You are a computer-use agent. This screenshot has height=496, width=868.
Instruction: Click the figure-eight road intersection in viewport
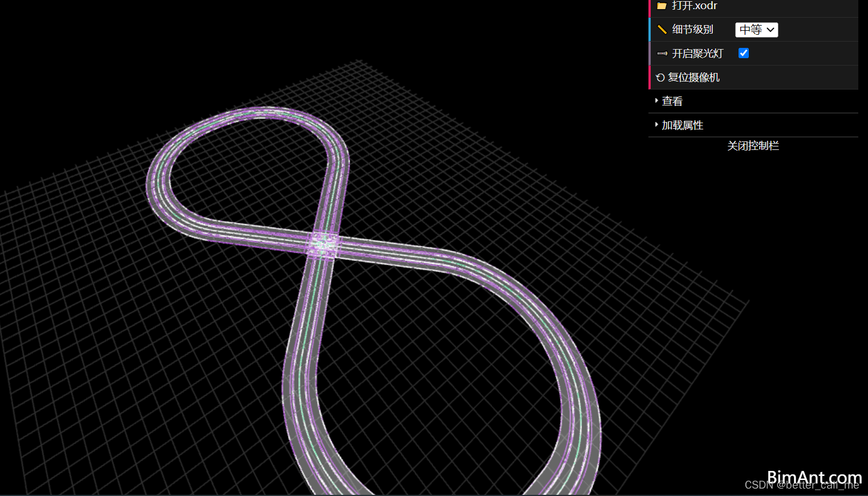324,244
